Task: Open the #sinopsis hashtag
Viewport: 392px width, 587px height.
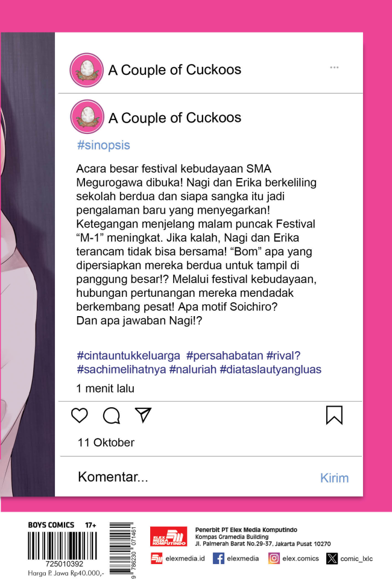Action: pyautogui.click(x=103, y=145)
